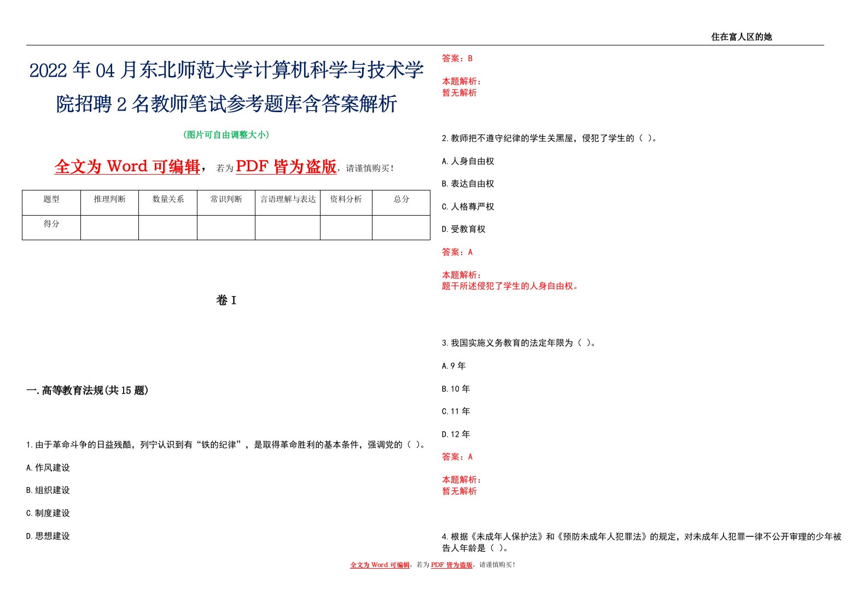Click the red text 全文为 Word 可编辑
Image resolution: width=868 pixels, height=614 pixels.
click(x=127, y=166)
